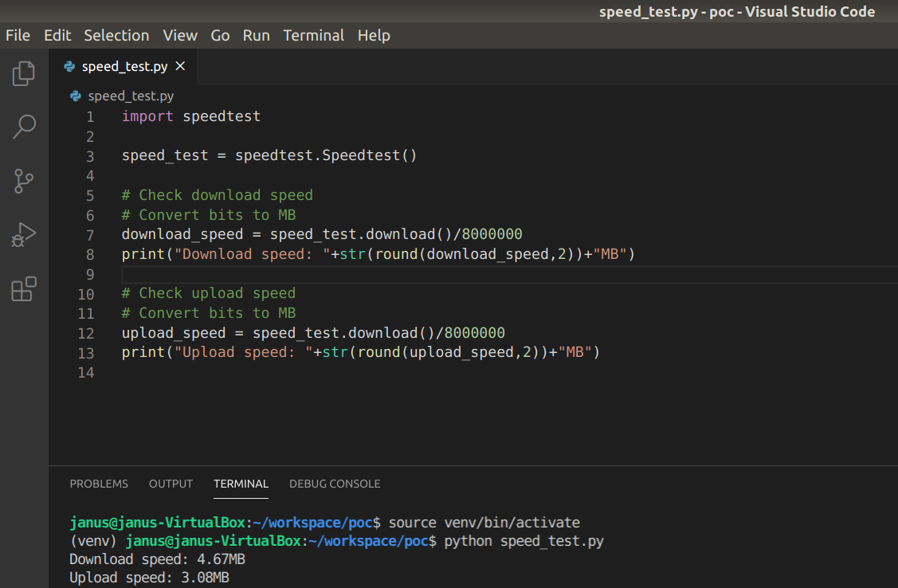The height and width of the screenshot is (588, 898).
Task: Open the File menu
Action: pos(18,35)
